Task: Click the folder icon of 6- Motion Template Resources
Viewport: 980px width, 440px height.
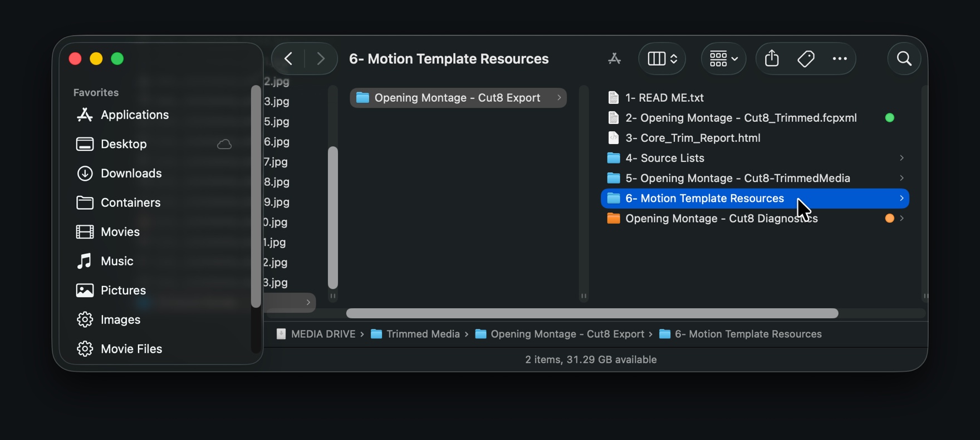Action: point(614,198)
